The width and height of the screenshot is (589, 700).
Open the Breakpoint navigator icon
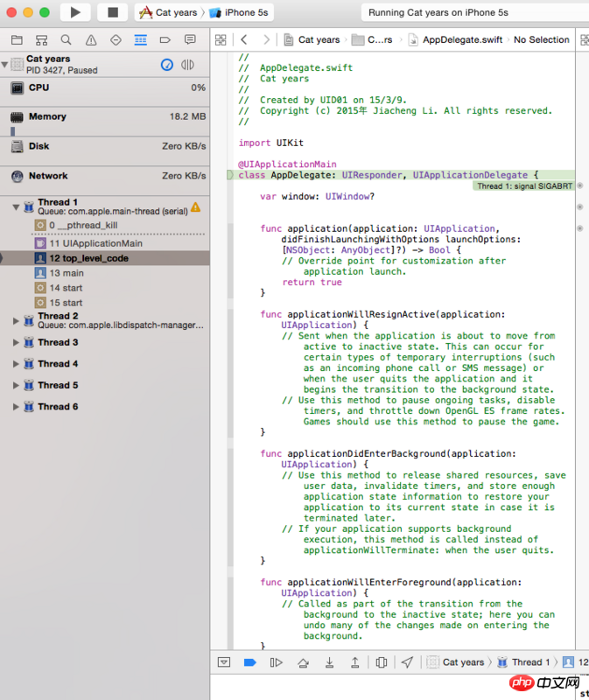coord(165,40)
